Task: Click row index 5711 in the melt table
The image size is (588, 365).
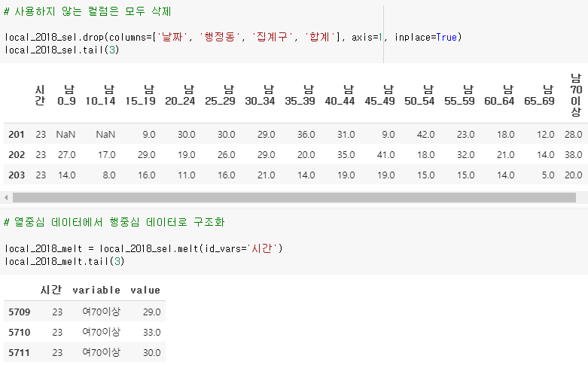Action: click(x=19, y=353)
